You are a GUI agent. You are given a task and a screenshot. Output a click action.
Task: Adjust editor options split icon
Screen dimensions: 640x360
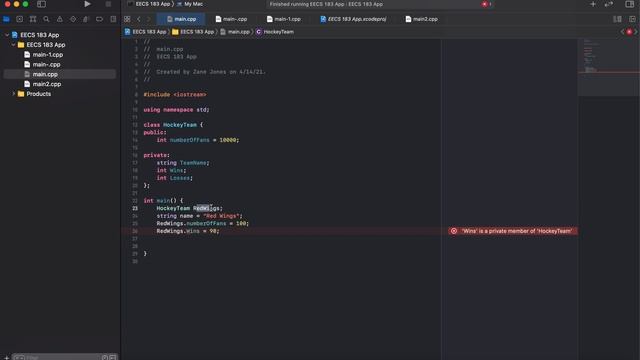pos(618,19)
